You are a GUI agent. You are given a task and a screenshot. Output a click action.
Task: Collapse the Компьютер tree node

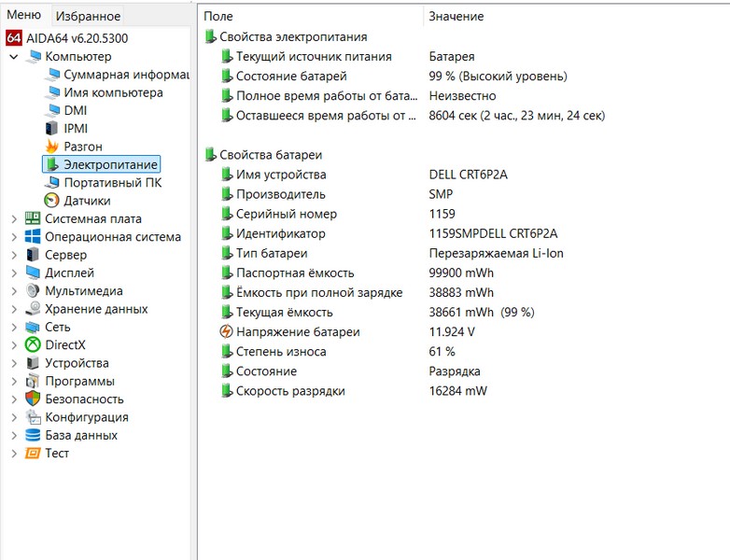click(13, 57)
